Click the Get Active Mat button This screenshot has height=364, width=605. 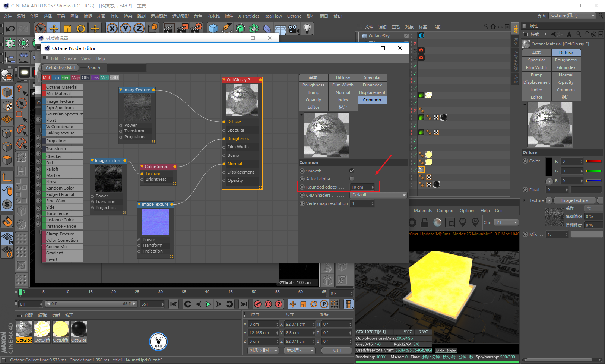point(60,68)
